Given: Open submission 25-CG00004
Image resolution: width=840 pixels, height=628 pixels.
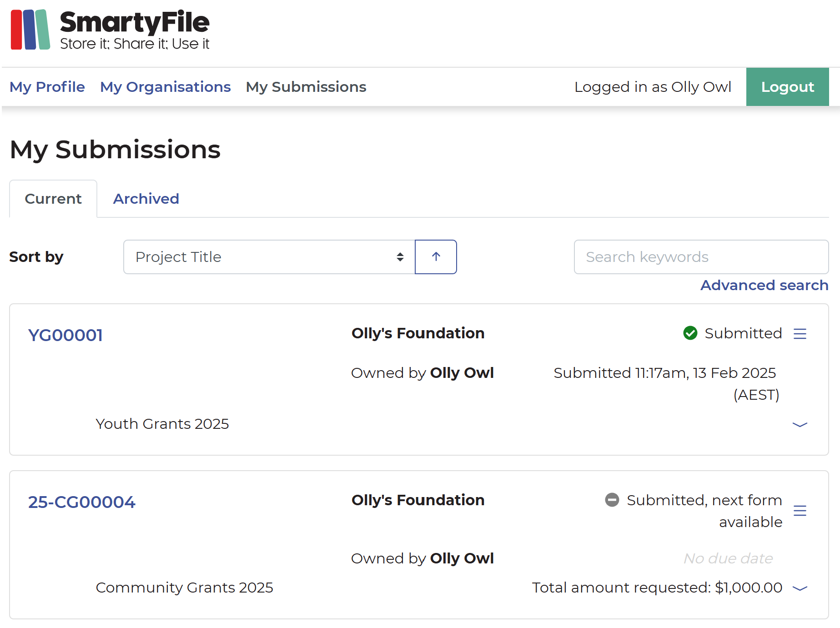Looking at the screenshot, I should pyautogui.click(x=81, y=502).
